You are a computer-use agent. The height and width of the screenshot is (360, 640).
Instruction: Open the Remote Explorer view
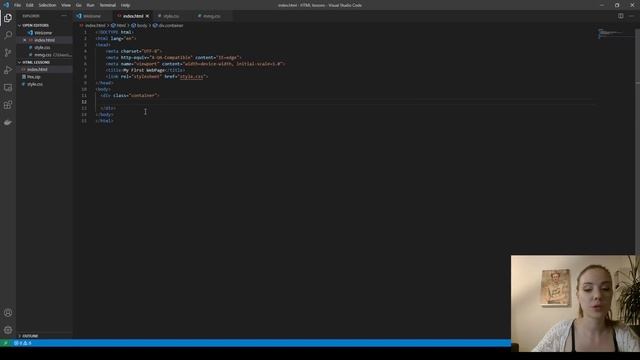pyautogui.click(x=8, y=87)
